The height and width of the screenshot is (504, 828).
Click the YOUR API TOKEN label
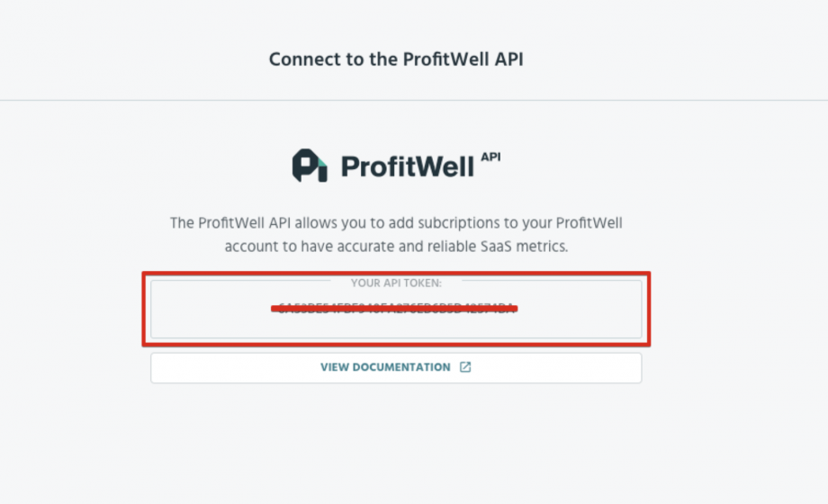[396, 283]
